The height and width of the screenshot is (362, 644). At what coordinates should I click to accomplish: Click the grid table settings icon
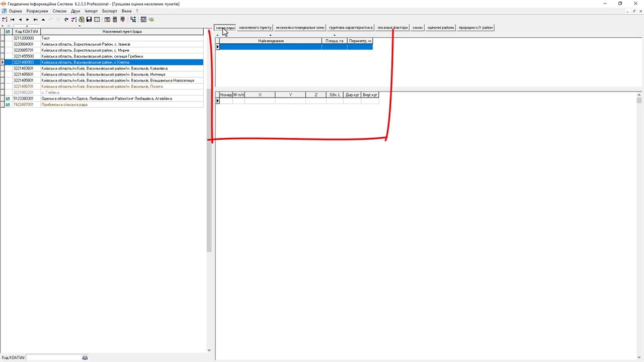(143, 20)
